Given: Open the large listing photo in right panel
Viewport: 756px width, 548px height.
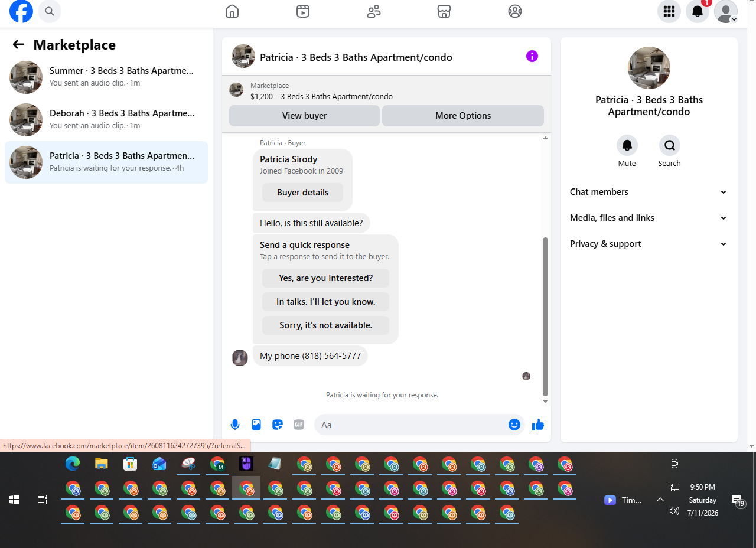Looking at the screenshot, I should (x=649, y=68).
